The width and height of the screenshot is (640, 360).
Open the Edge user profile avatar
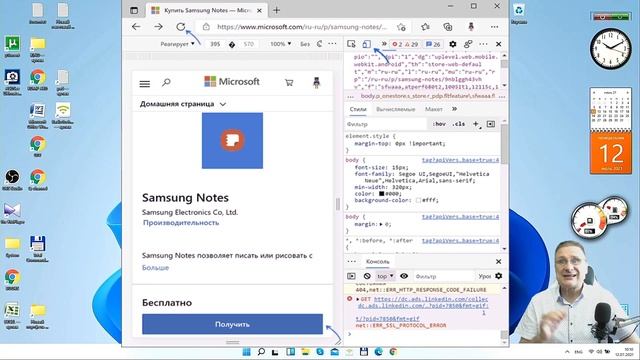pos(471,27)
